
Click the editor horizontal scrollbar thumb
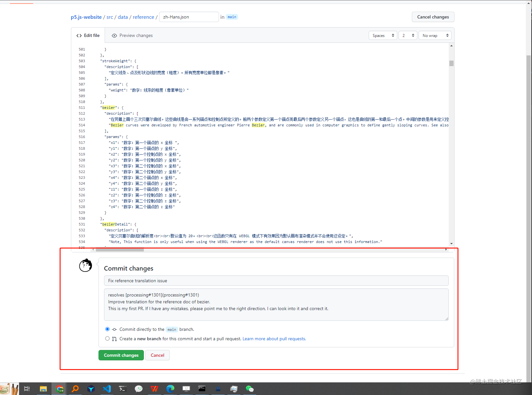(x=120, y=250)
